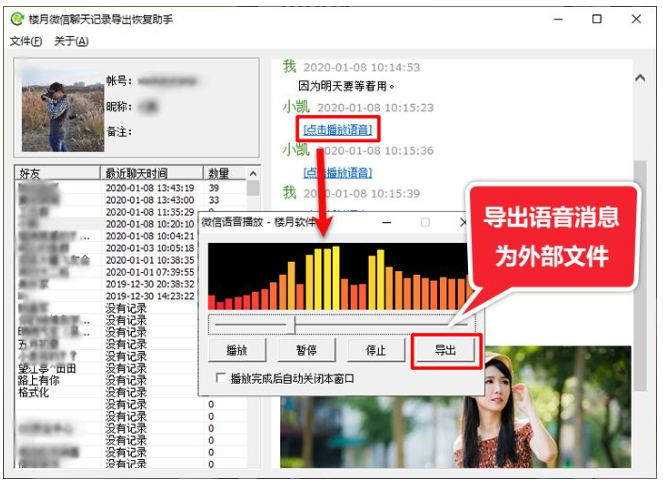Click sender 小凯 at 10:15:23

[x=296, y=107]
